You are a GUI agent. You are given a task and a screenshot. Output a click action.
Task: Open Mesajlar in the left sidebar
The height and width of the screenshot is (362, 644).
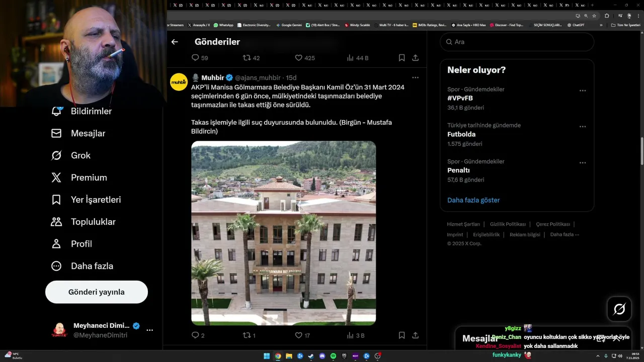coord(78,133)
